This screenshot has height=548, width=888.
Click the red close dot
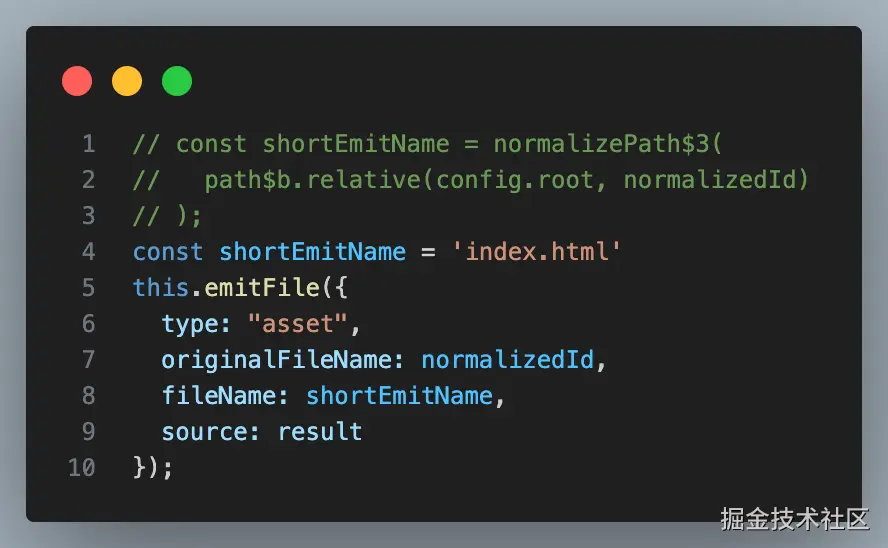click(77, 81)
